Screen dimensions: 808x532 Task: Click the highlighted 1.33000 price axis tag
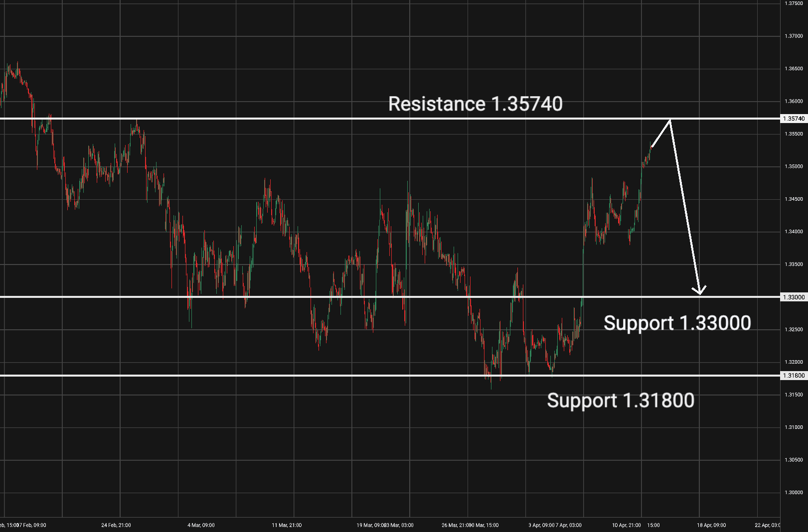(x=794, y=297)
